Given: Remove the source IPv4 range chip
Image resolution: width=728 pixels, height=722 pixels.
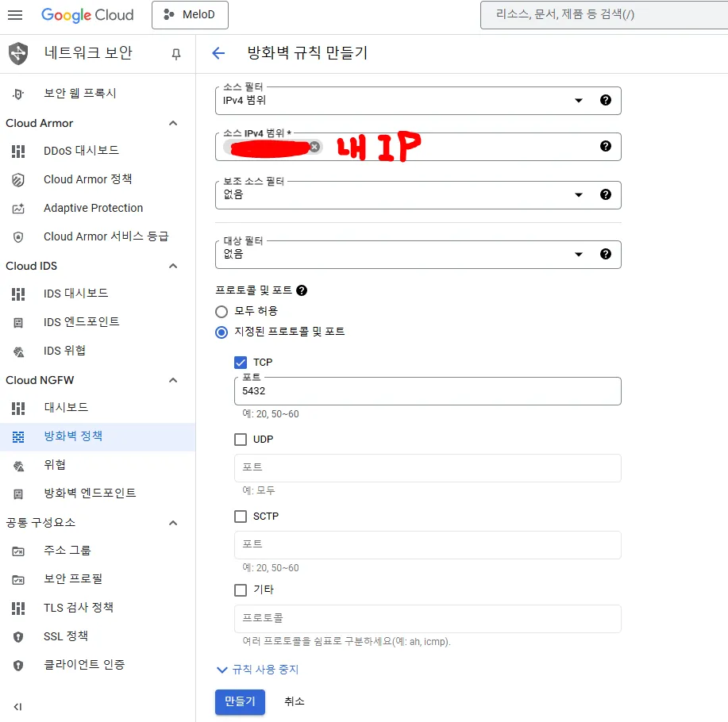Looking at the screenshot, I should tap(314, 147).
